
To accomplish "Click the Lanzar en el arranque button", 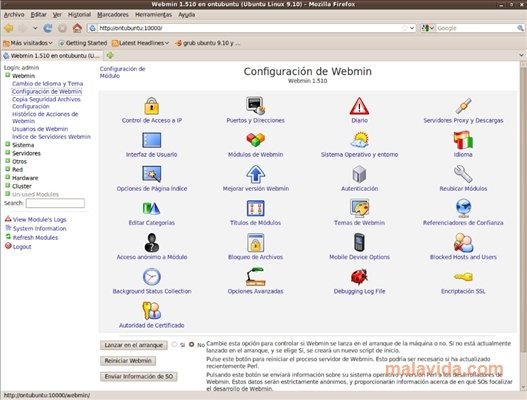I will [133, 345].
